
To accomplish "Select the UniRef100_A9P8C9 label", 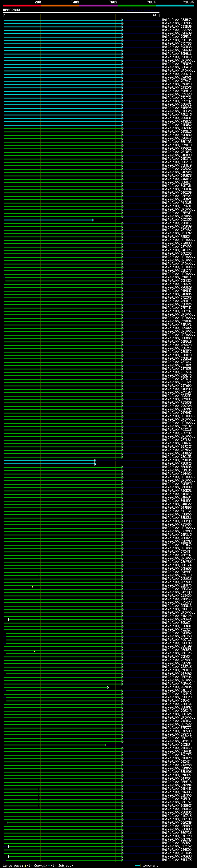I will 177,57.
